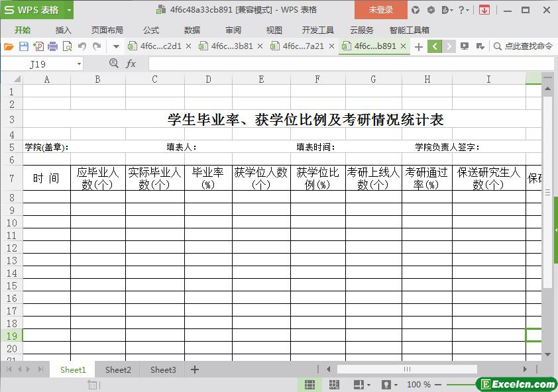558x392 pixels.
Task: Click the fx insert function icon
Action: (x=131, y=64)
